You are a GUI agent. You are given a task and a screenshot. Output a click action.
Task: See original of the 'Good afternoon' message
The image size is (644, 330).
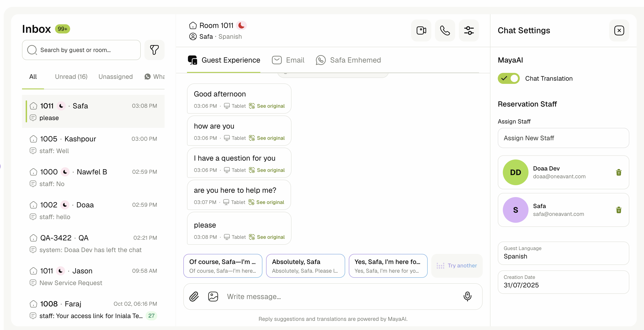point(267,106)
